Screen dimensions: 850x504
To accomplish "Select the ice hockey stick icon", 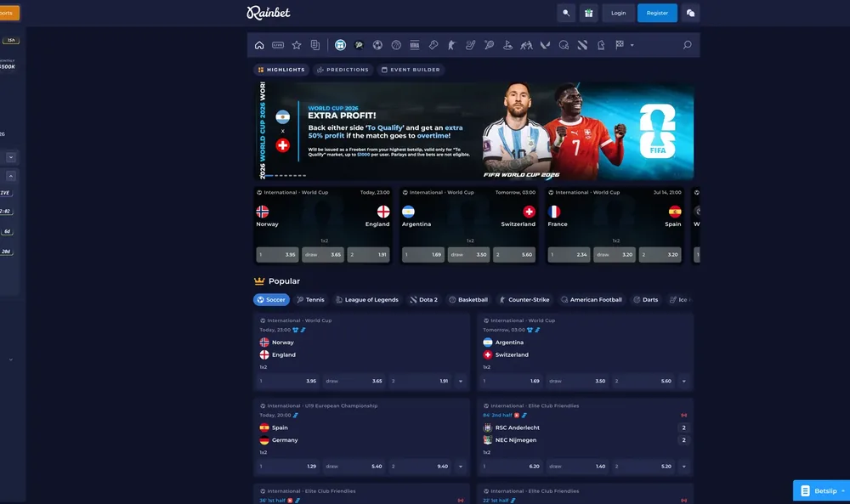I will point(471,45).
